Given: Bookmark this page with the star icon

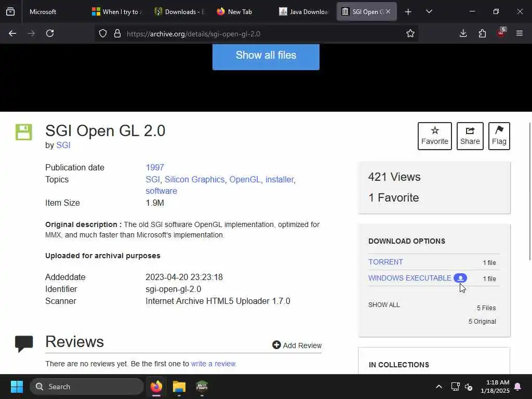Looking at the screenshot, I should click(x=410, y=34).
